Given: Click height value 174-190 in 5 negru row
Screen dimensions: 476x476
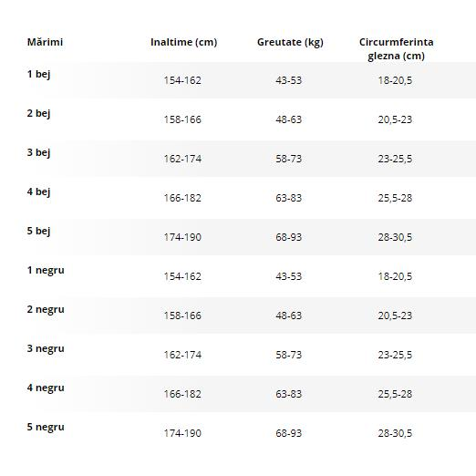Looking at the screenshot, I should [182, 433].
